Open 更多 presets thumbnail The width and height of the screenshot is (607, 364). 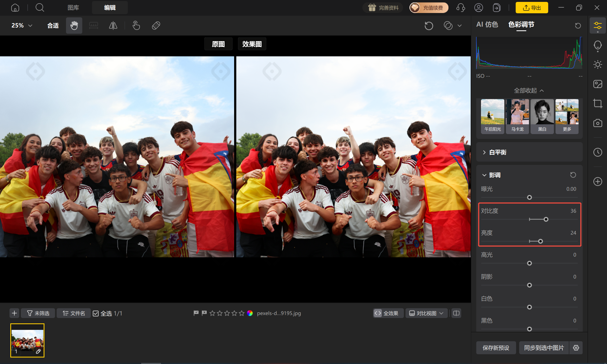click(567, 116)
